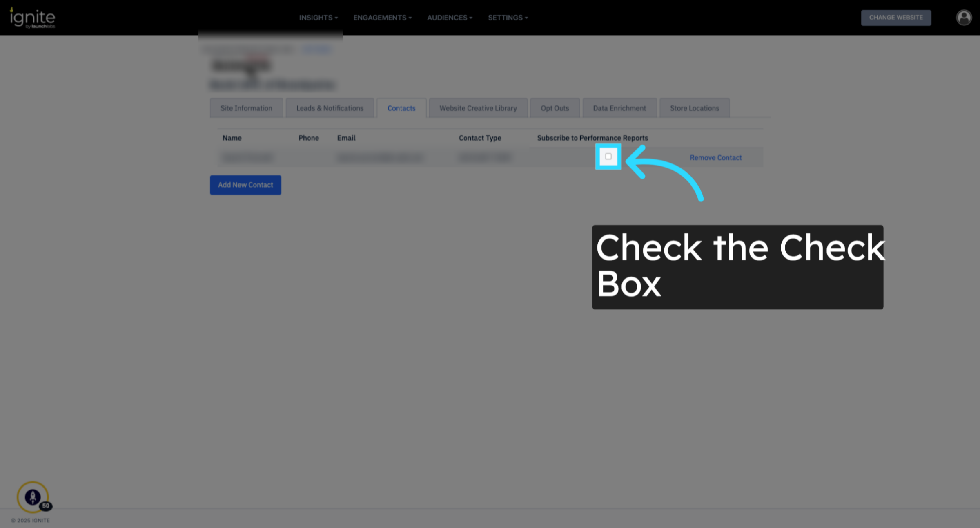This screenshot has width=980, height=528.
Task: Open the Data Enrichment tab
Action: [619, 108]
